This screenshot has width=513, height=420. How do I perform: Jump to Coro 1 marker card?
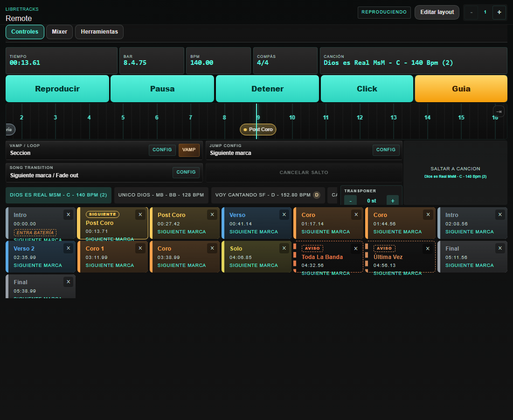112,257
